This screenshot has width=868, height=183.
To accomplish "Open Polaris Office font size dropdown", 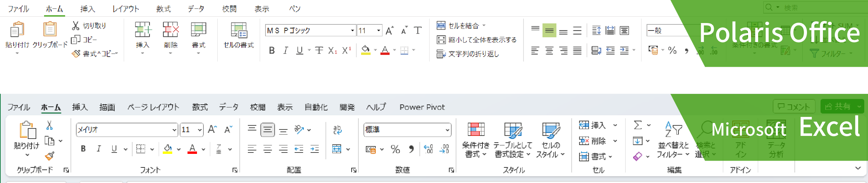I will [x=378, y=30].
